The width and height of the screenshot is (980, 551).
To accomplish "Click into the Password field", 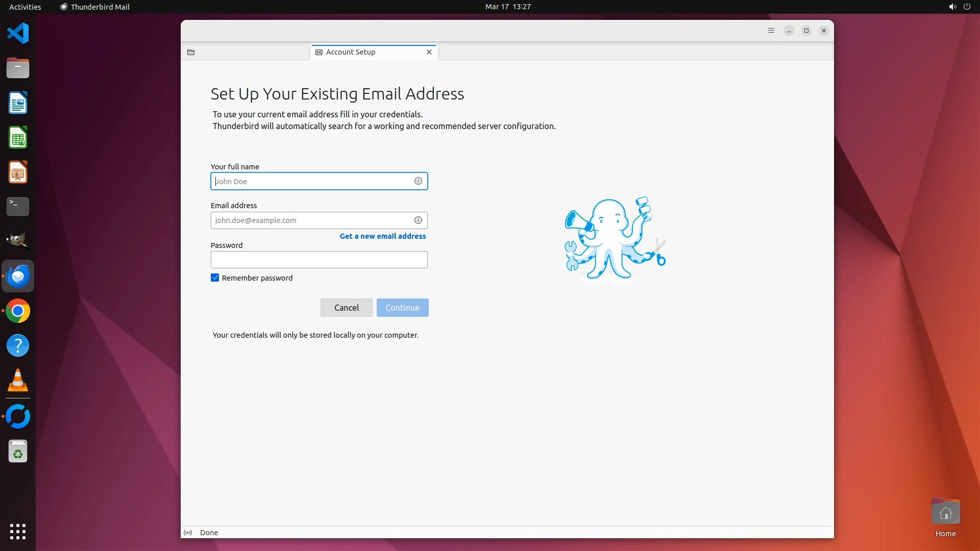I will [x=318, y=260].
